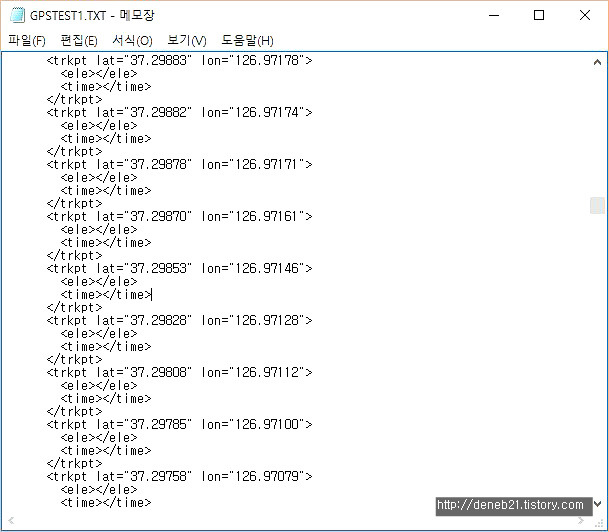Open the 서식(O) menu
Screen dimensions: 609x532
[x=132, y=40]
